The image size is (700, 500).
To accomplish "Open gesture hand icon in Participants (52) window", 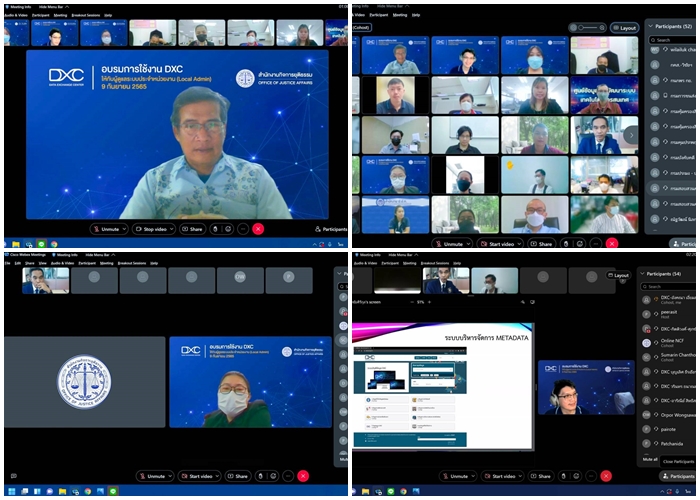I will pos(566,244).
